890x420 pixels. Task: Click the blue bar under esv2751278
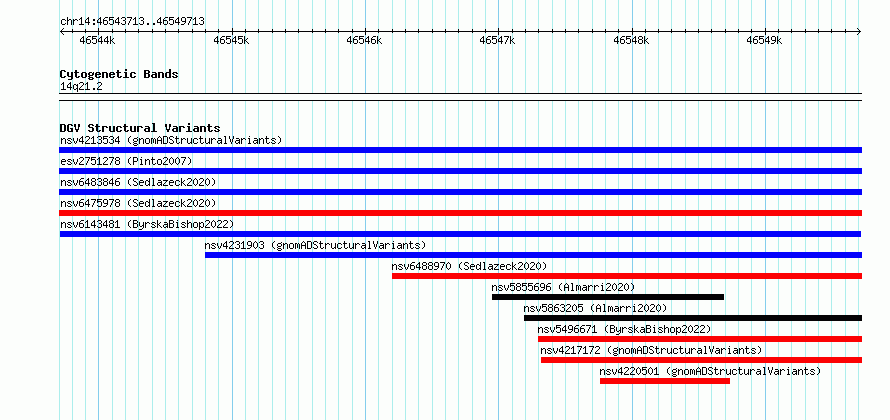pyautogui.click(x=460, y=171)
